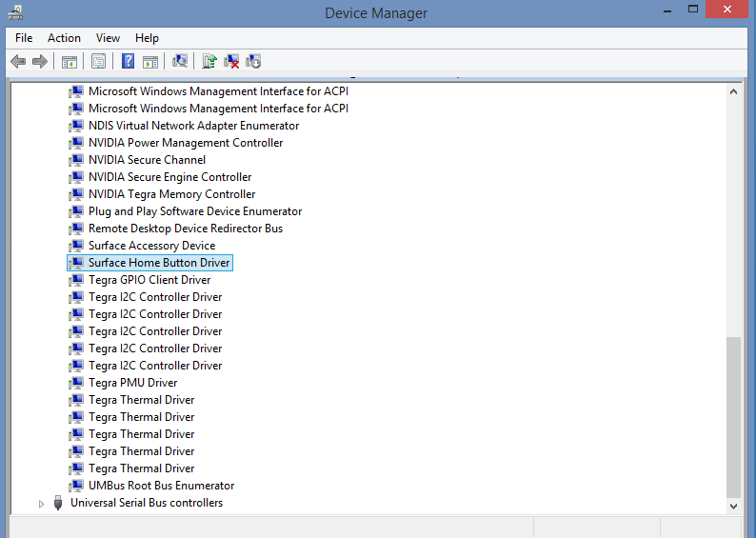
Task: Click the scrollbar up arrow
Action: 733,91
